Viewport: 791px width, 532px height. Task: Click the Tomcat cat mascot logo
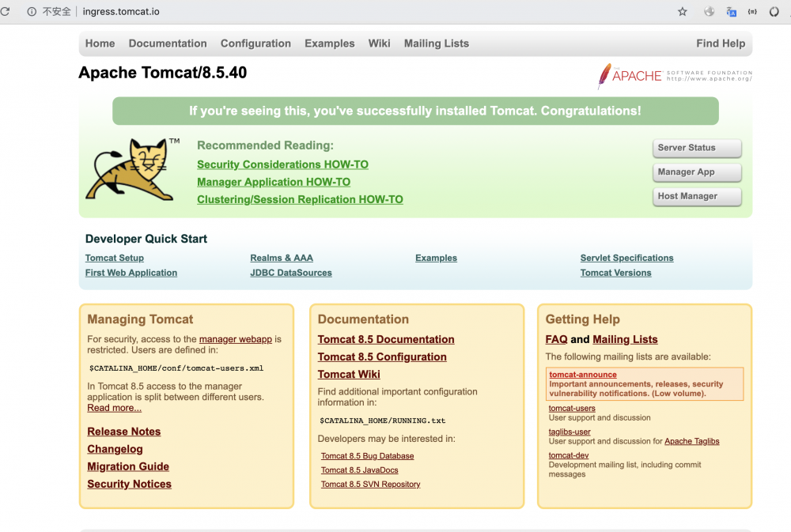[x=133, y=169]
